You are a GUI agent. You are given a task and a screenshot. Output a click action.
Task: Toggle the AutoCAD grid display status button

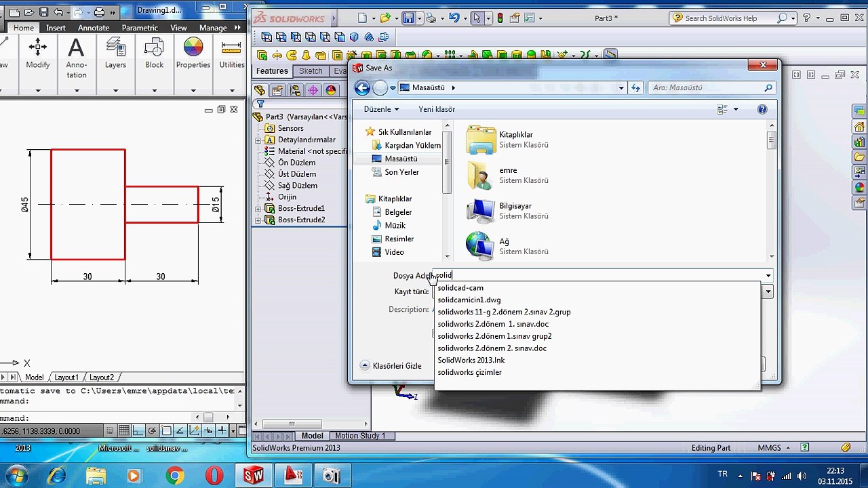(123, 430)
